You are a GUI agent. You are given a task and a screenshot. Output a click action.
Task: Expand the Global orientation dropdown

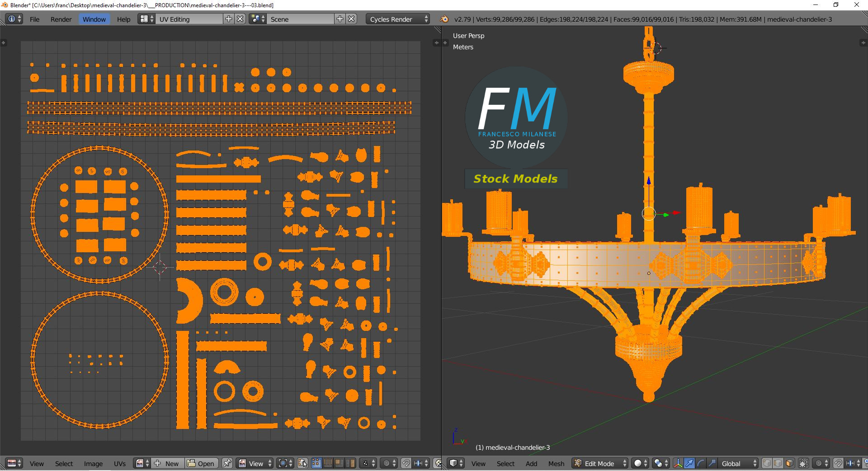[x=738, y=463]
